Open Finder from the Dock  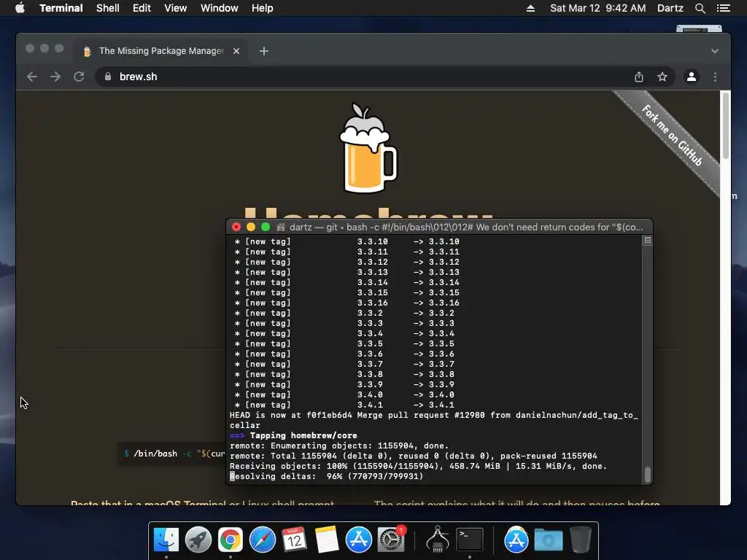tap(166, 540)
